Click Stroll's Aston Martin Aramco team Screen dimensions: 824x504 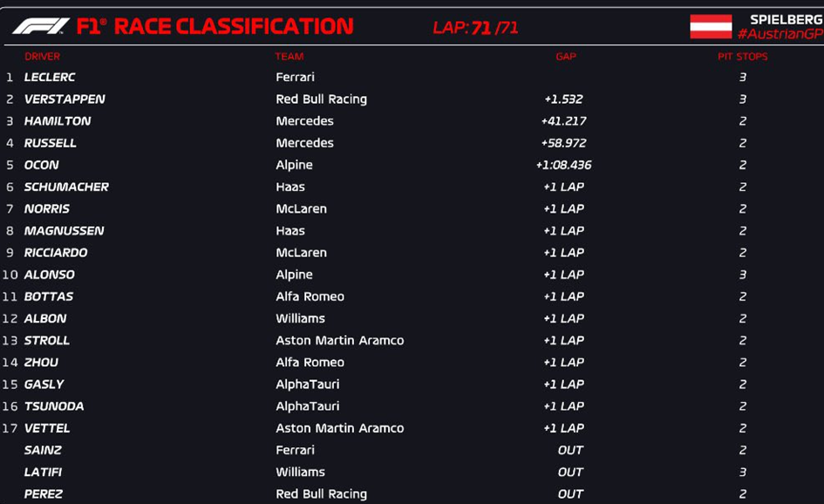[339, 340]
